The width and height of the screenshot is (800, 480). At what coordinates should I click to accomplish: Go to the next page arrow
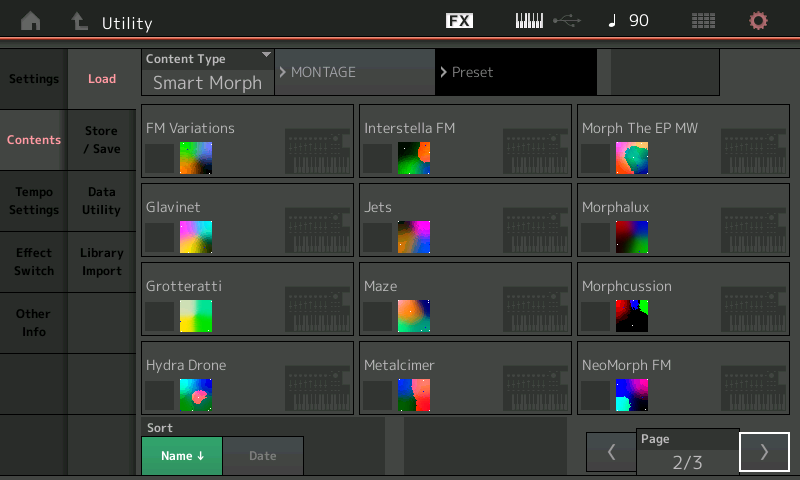(x=764, y=452)
